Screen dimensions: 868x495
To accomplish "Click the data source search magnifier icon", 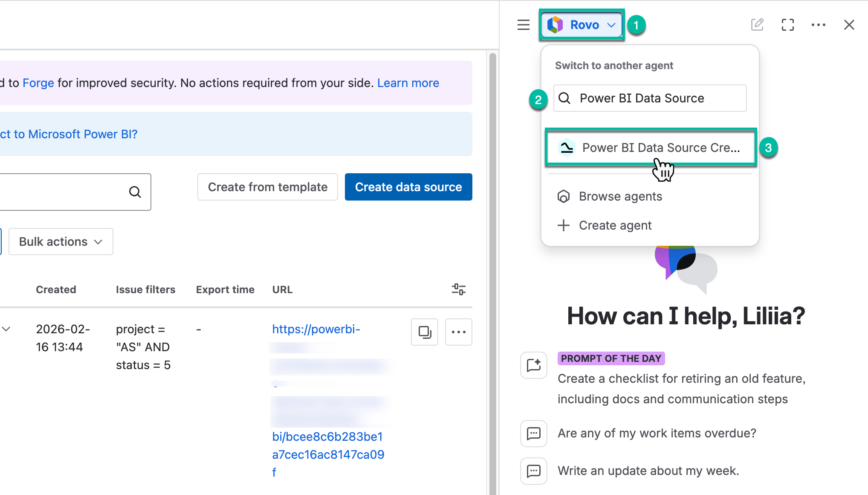I will coord(135,192).
